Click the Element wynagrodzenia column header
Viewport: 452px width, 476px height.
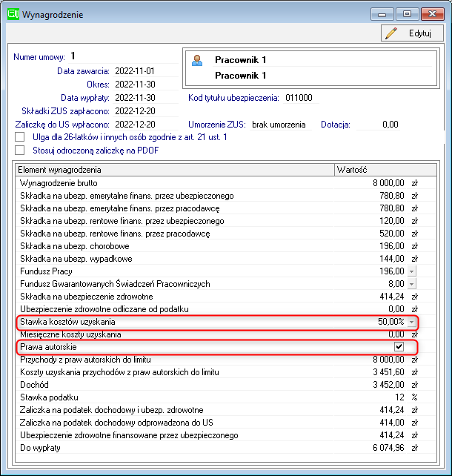point(175,170)
